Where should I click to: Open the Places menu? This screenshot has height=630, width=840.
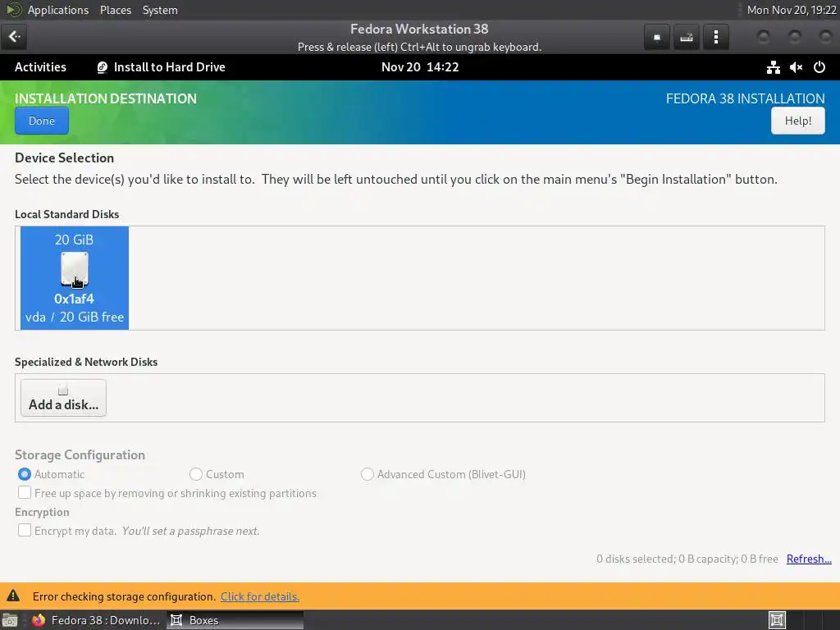coord(115,10)
